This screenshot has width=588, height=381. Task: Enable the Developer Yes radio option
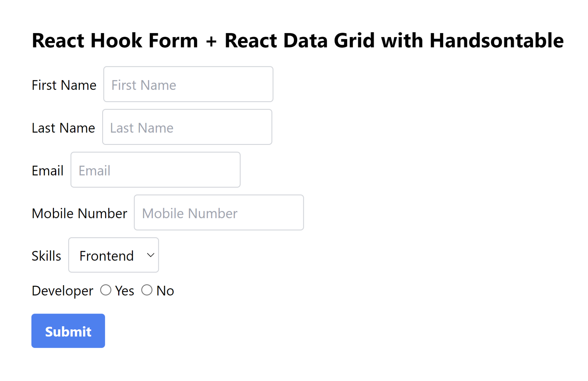coord(106,290)
